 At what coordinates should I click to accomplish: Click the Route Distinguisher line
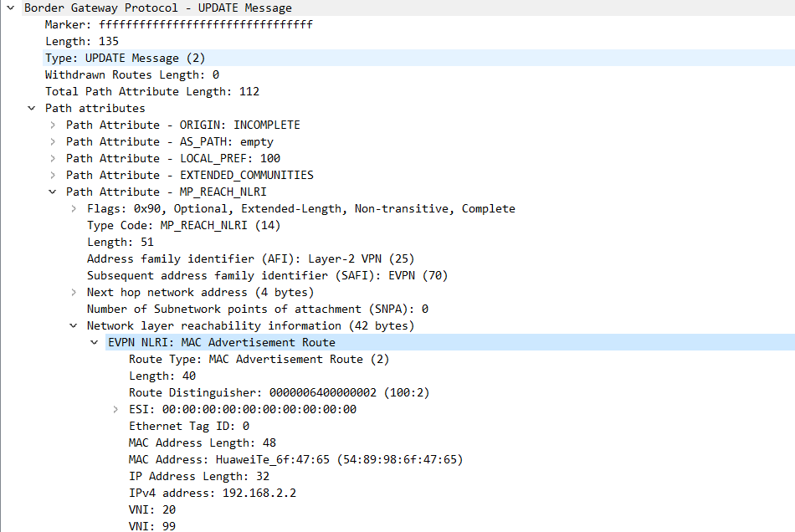pyautogui.click(x=279, y=392)
